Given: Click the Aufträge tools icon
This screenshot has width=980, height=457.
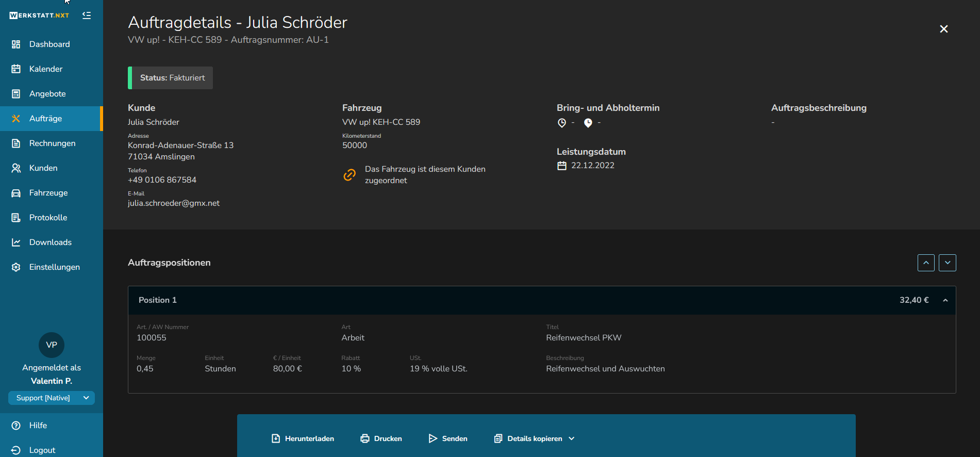Looking at the screenshot, I should click(16, 119).
